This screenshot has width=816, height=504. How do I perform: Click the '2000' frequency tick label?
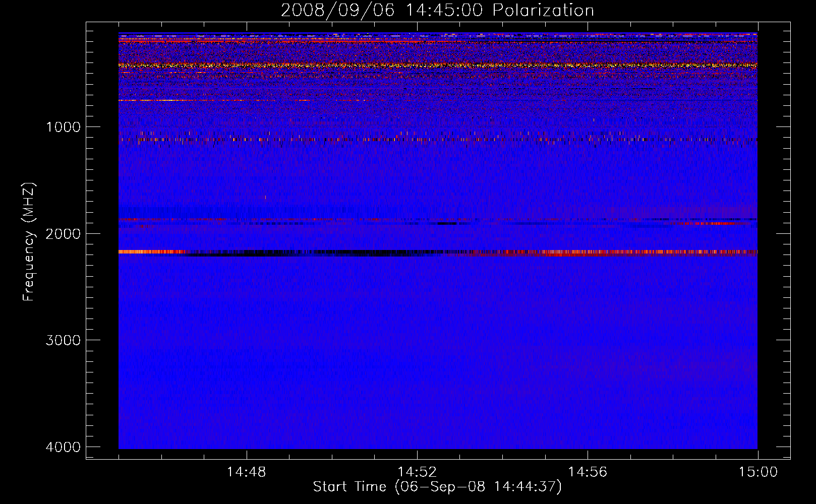coord(63,234)
